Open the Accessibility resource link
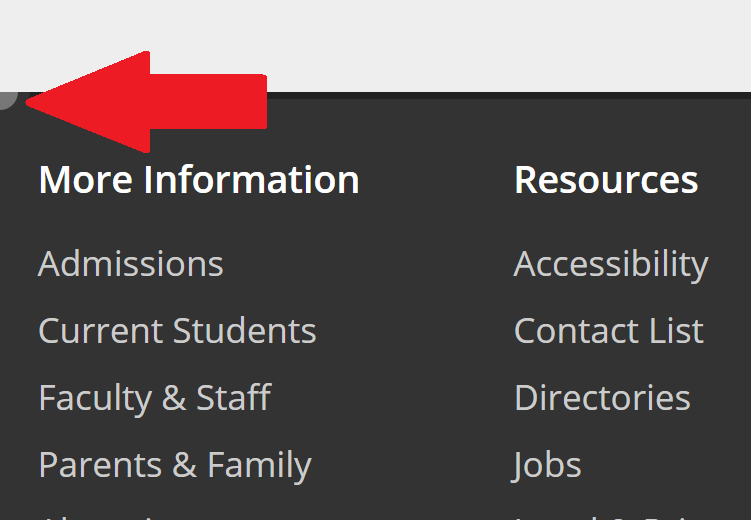The width and height of the screenshot is (751, 520). tap(610, 264)
